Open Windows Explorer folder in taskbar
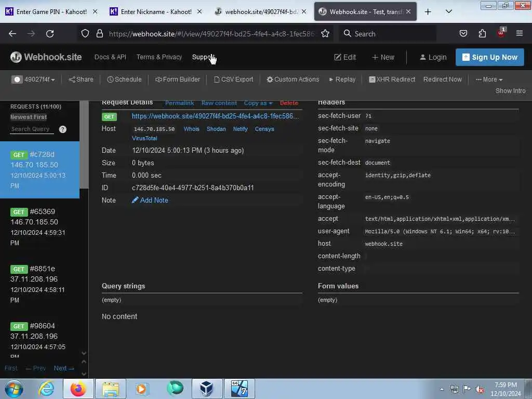This screenshot has width=532, height=399. 111,389
